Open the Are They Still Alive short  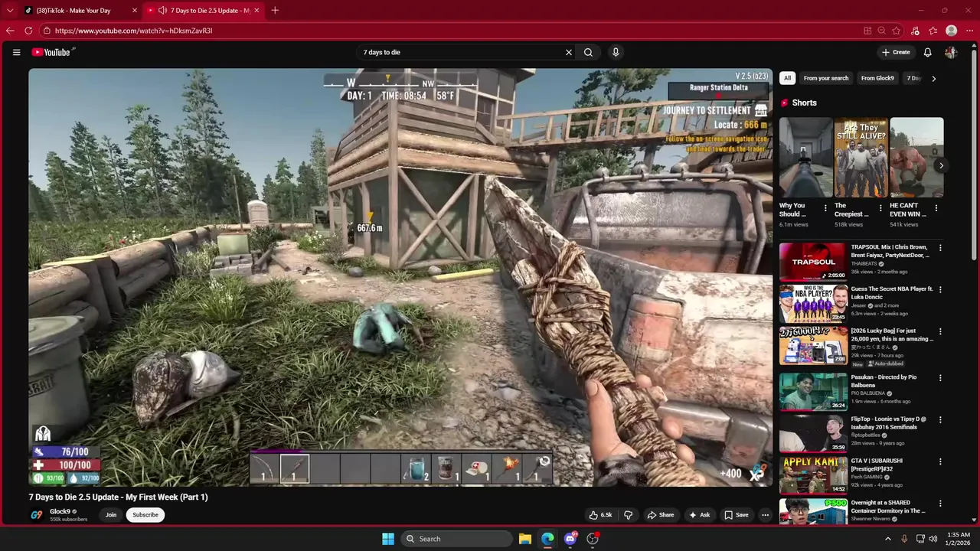coord(861,158)
